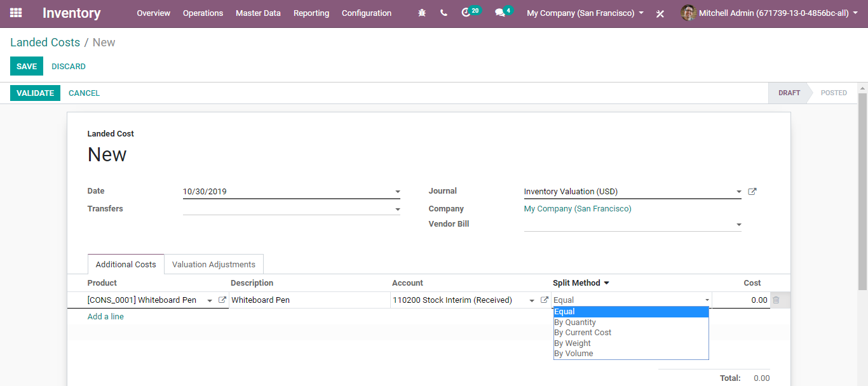The height and width of the screenshot is (386, 868).
Task: Click the page vertical scrollbar
Action: [x=862, y=190]
